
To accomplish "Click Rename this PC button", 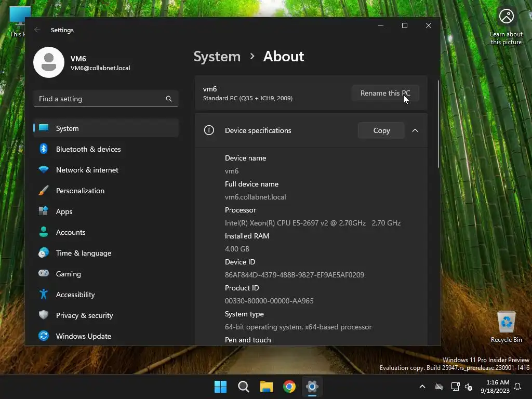I will [385, 93].
